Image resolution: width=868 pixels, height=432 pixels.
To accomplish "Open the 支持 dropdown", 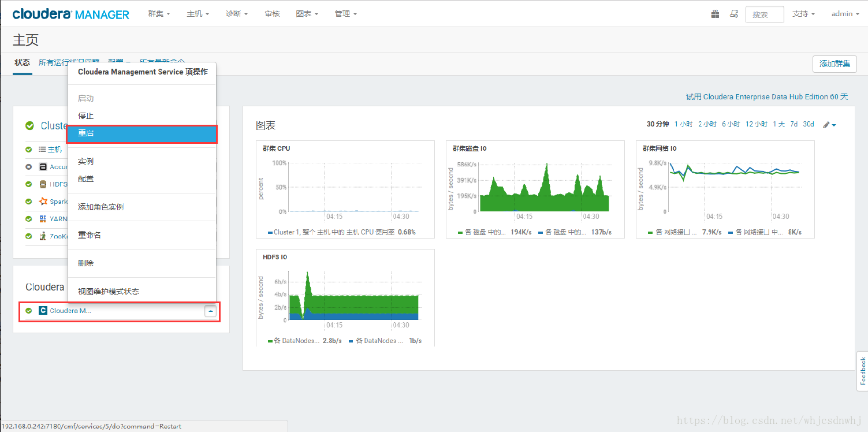I will [x=803, y=14].
